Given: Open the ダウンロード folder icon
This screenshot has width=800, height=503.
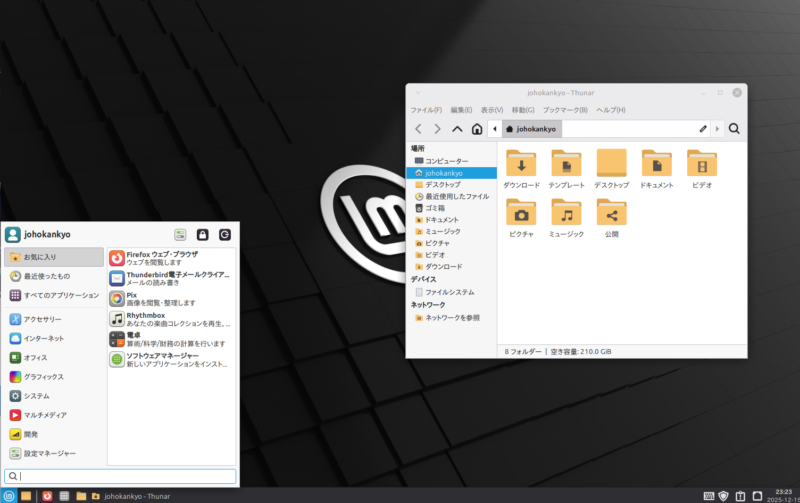Looking at the screenshot, I should pyautogui.click(x=521, y=163).
